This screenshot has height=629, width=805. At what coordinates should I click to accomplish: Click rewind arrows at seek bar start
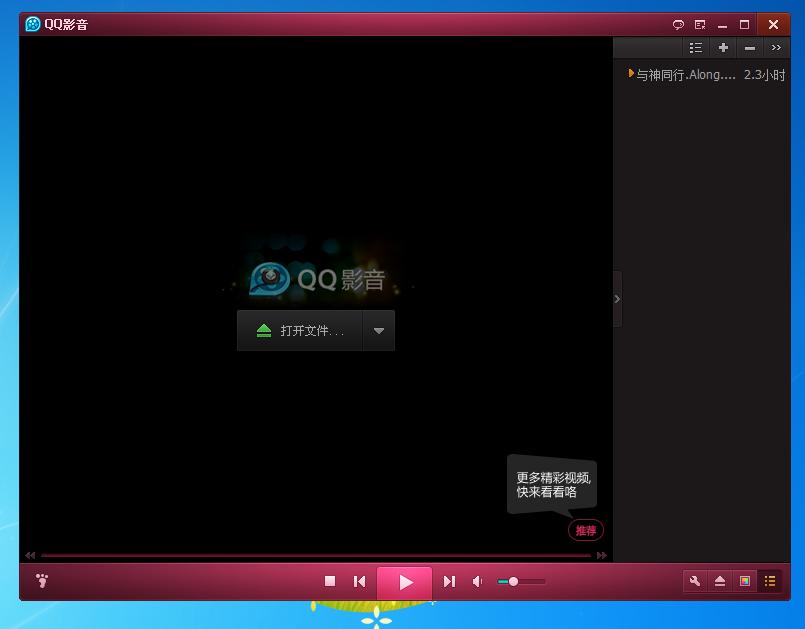click(30, 555)
